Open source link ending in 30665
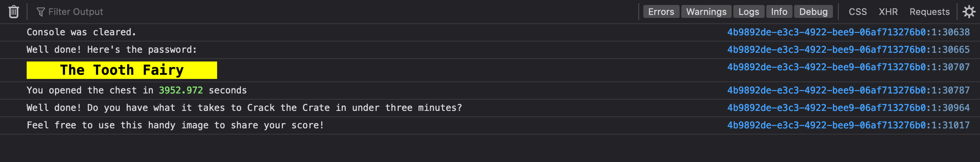 pyautogui.click(x=848, y=49)
